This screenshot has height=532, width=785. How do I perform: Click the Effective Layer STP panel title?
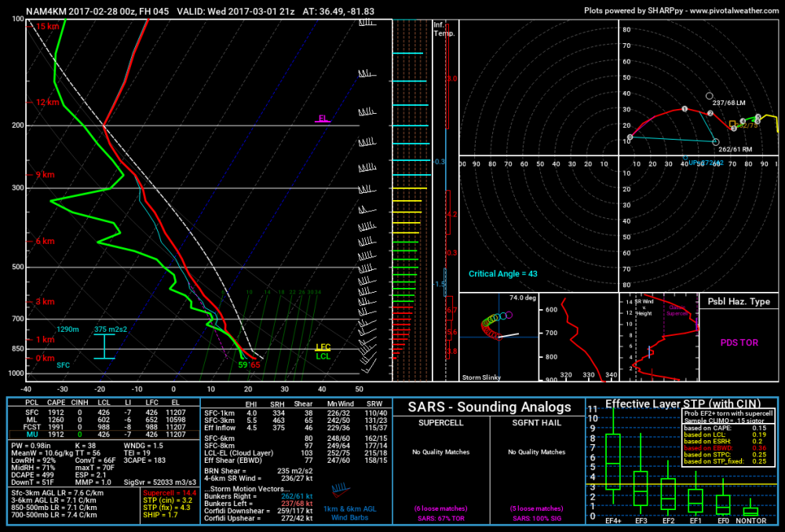click(683, 403)
